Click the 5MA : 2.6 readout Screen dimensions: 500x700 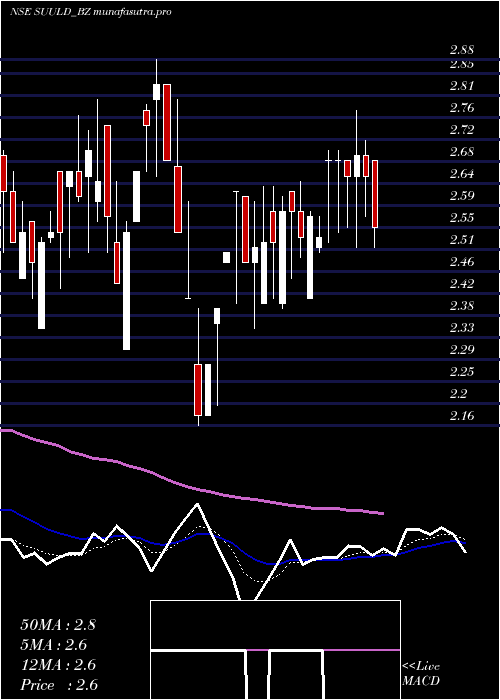(x=54, y=645)
